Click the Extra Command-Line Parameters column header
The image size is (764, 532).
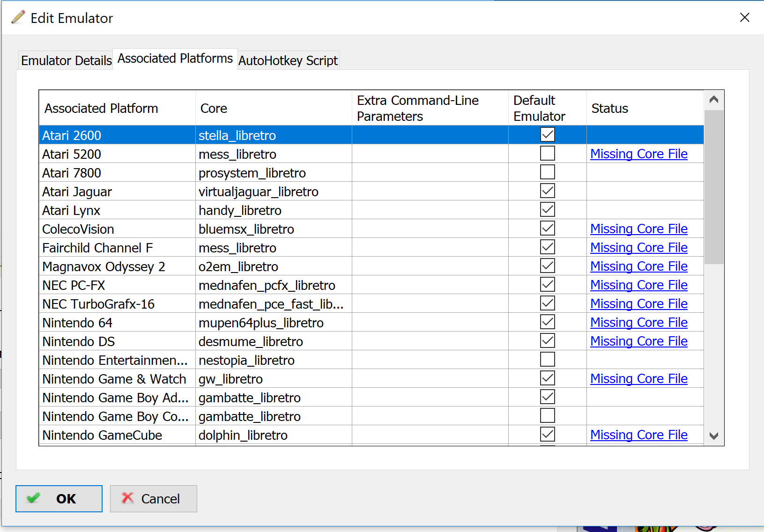tap(430, 108)
